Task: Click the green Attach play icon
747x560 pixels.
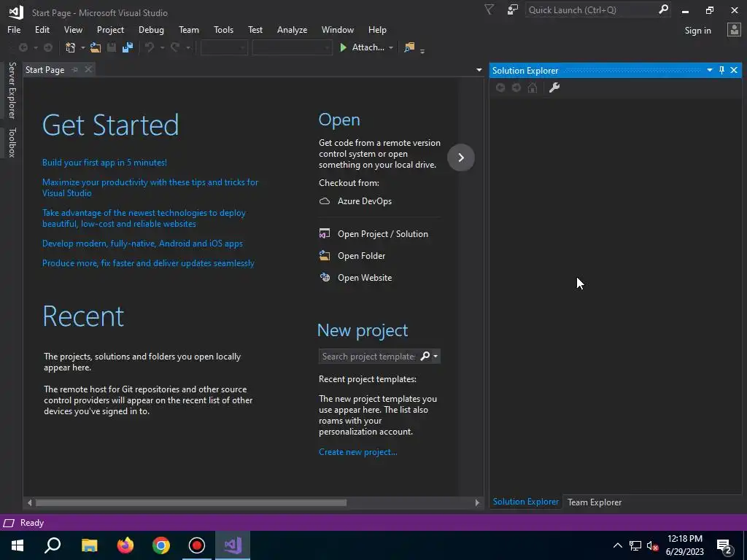Action: [x=343, y=47]
